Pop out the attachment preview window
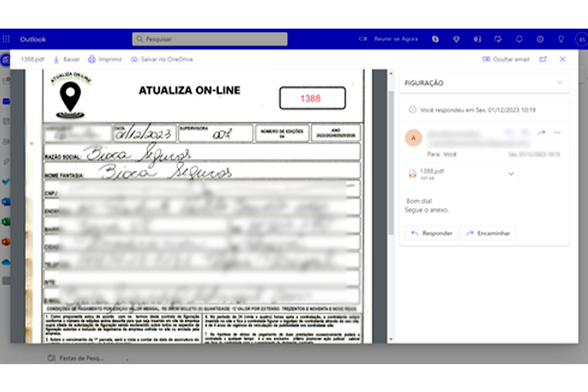 pos(543,60)
